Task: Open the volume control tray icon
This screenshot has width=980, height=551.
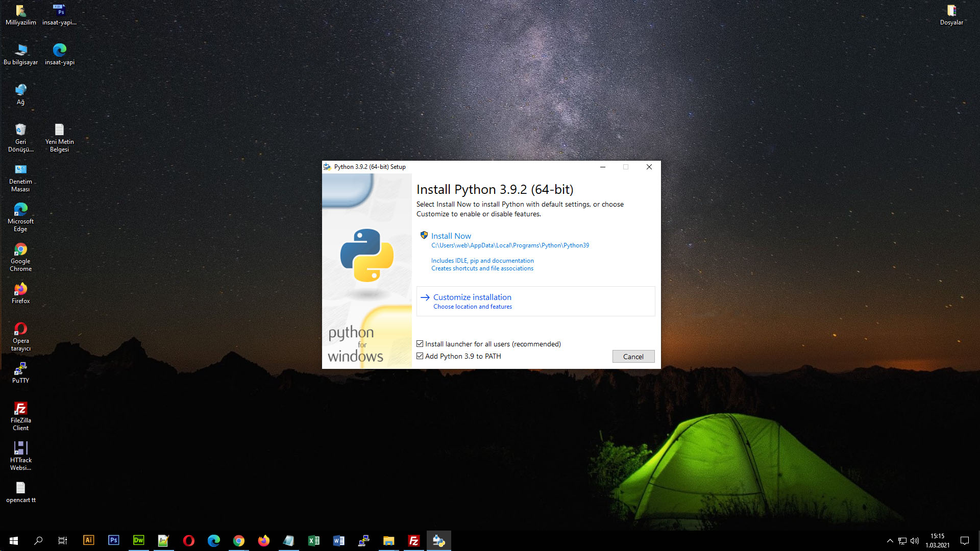Action: coord(915,541)
